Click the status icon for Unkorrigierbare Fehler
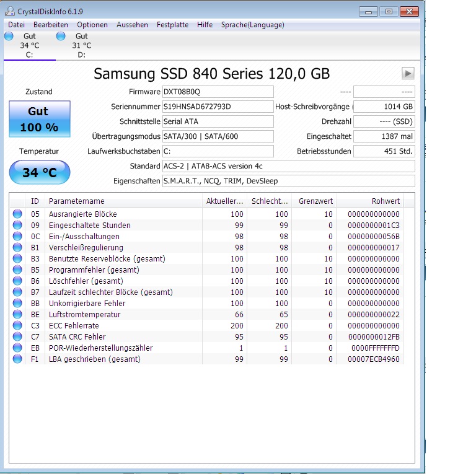This screenshot has width=476, height=474. pos(17,303)
